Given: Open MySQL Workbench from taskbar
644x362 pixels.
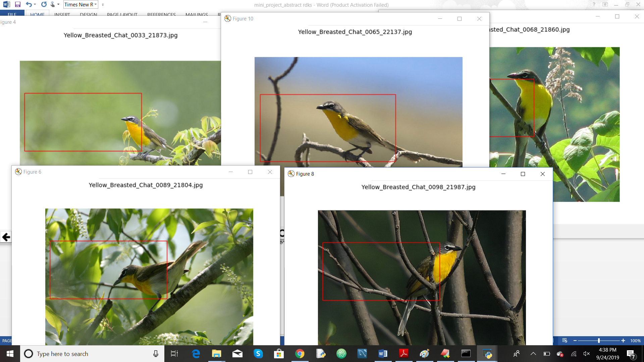Looking at the screenshot, I should (x=362, y=354).
